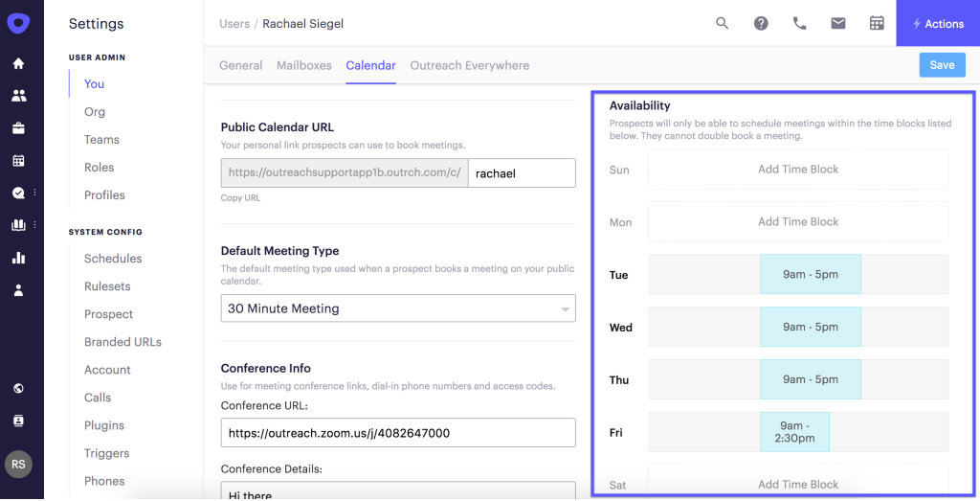Select Wednesday 9am - 5pm time block
This screenshot has height=501, width=980.
click(811, 327)
